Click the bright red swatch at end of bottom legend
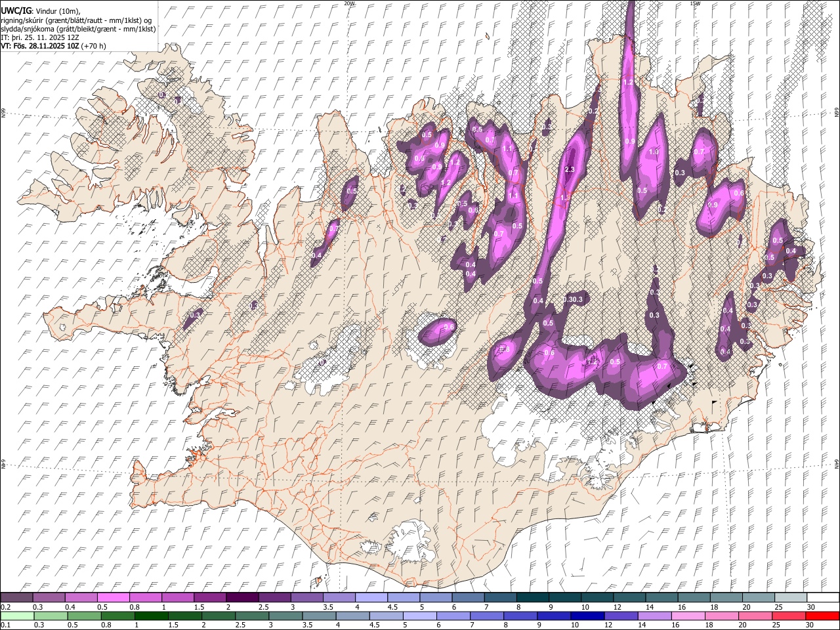The image size is (840, 630). pos(822,616)
